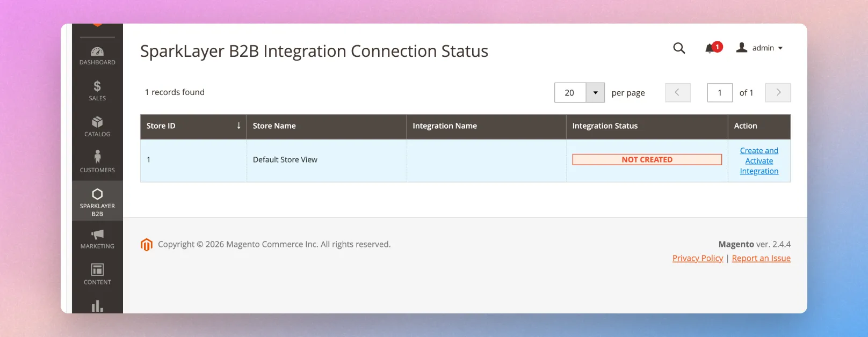
Task: Click the per page value field showing 20
Action: [x=570, y=93]
